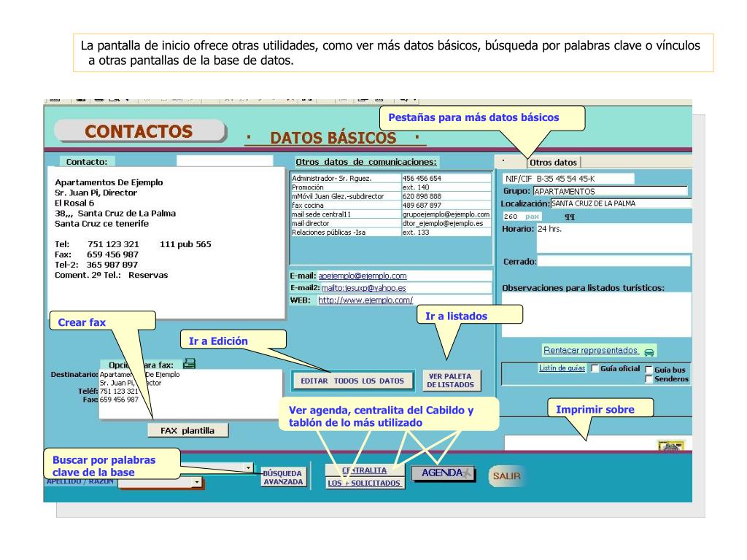Follow the mailto:jesuxp@yahoo.es link

364,288
